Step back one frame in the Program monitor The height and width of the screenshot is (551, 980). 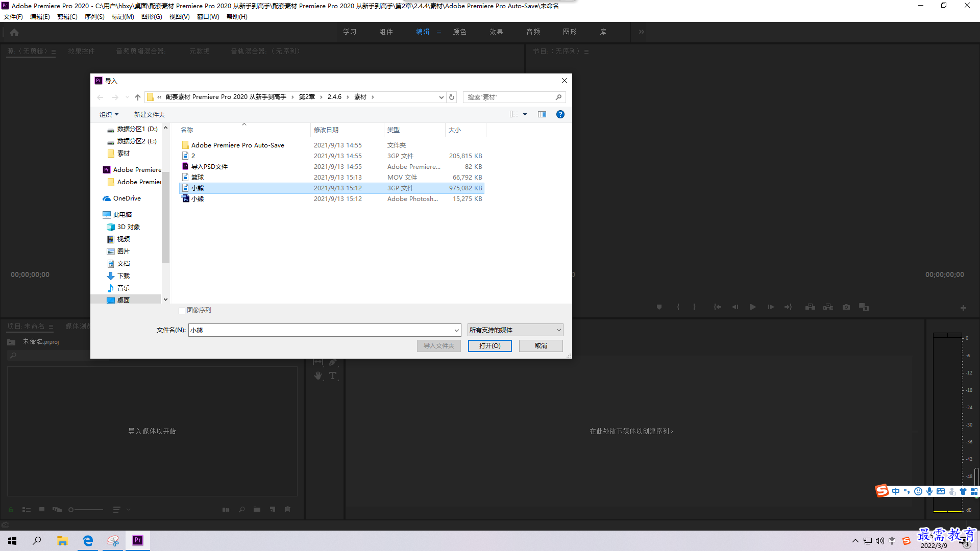735,307
